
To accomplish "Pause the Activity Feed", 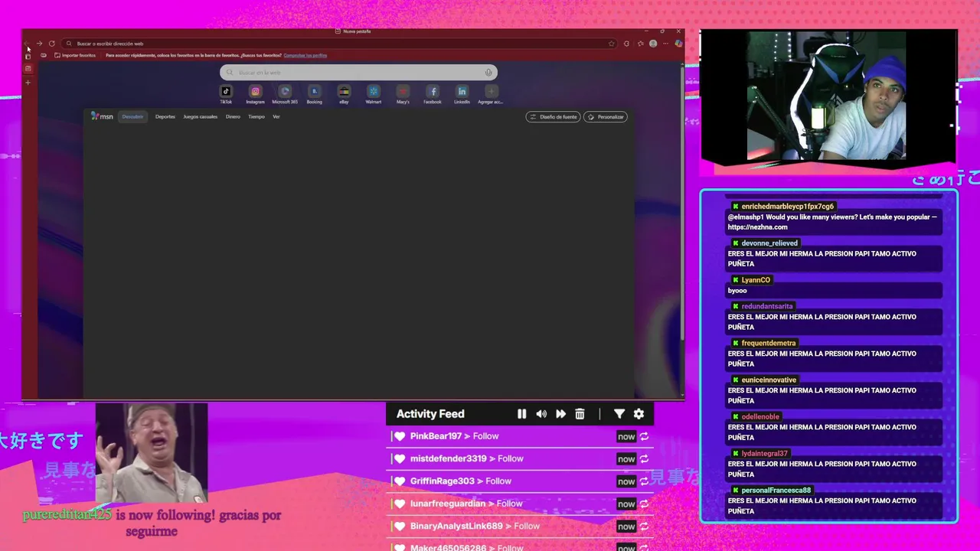I will (x=521, y=414).
